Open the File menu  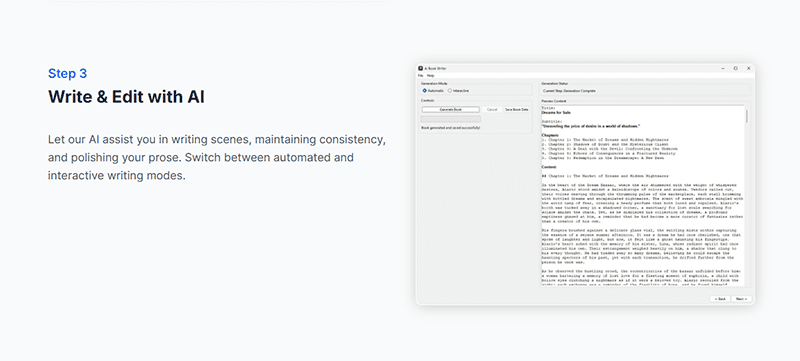[420, 75]
